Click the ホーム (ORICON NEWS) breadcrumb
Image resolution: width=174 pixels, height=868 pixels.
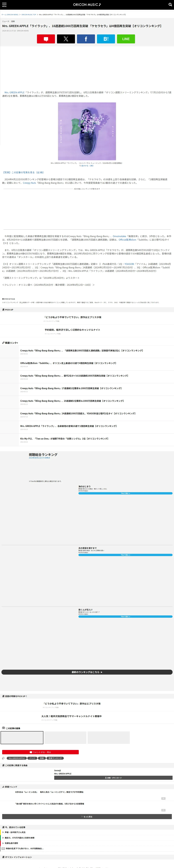click(10, 14)
